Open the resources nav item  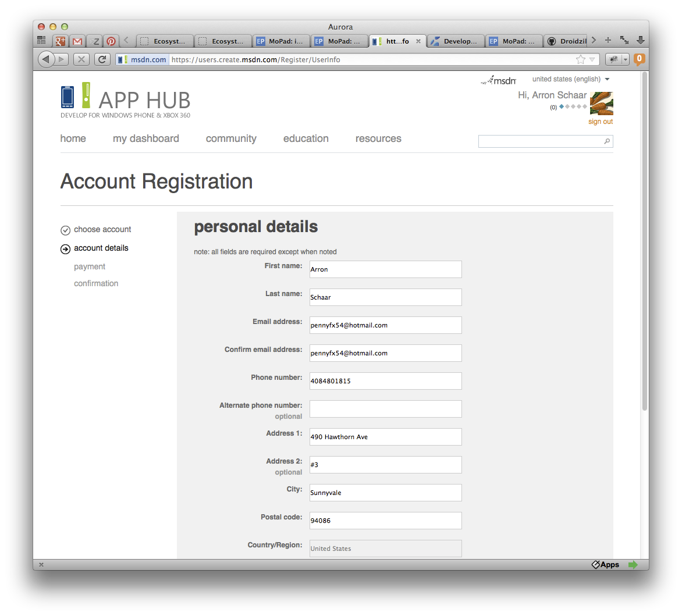378,138
